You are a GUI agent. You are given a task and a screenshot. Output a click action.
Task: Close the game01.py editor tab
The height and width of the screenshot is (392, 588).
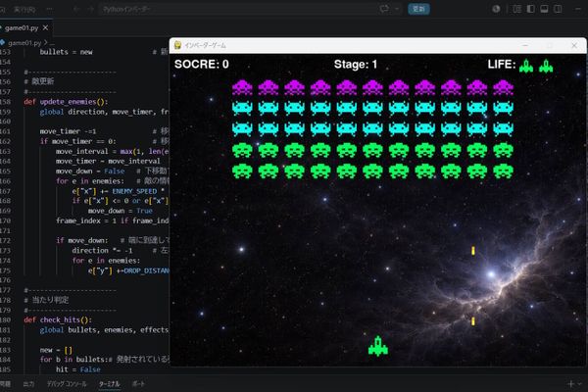45,27
